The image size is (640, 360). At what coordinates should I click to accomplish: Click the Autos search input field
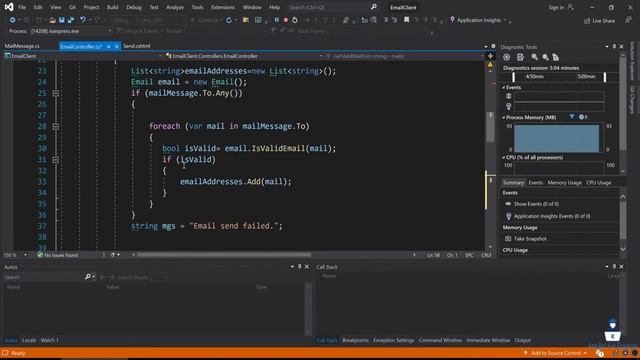(43, 277)
